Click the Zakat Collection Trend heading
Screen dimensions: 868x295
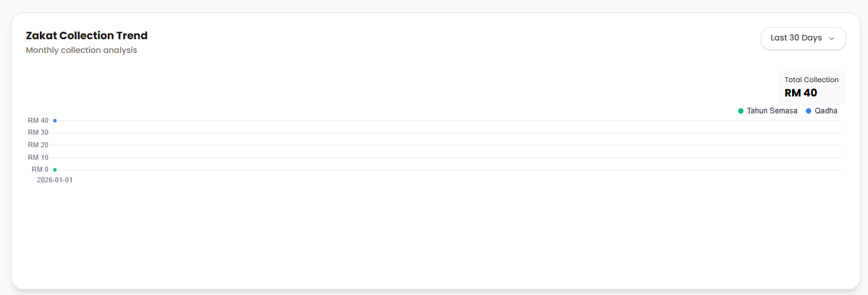point(86,35)
